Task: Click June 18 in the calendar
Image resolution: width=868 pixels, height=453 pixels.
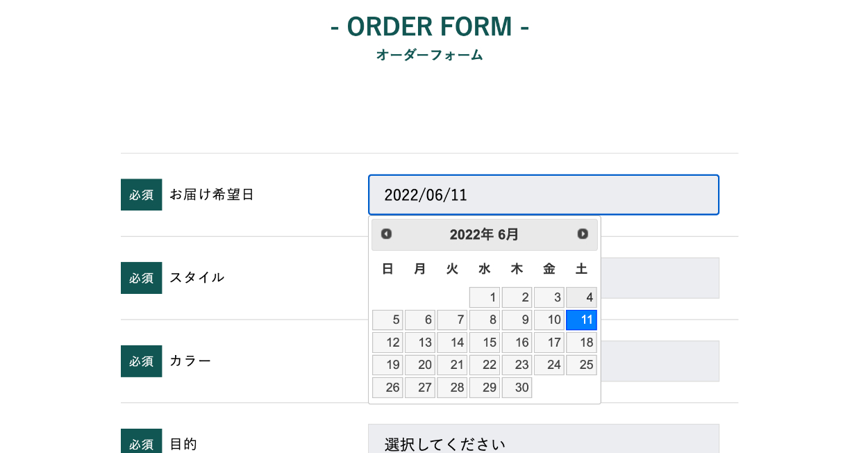Action: point(581,343)
